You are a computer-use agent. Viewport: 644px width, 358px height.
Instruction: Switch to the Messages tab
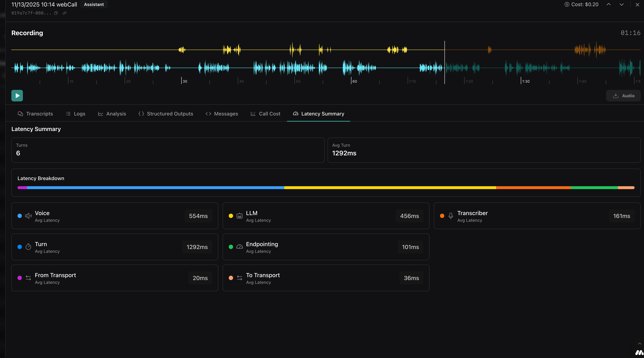pyautogui.click(x=222, y=114)
